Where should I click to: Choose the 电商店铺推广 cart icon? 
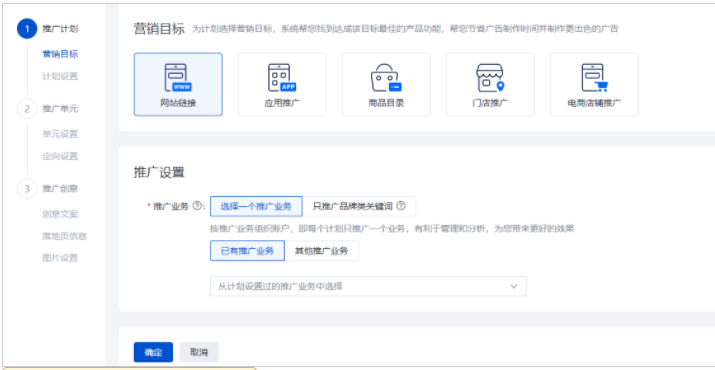pyautogui.click(x=594, y=84)
